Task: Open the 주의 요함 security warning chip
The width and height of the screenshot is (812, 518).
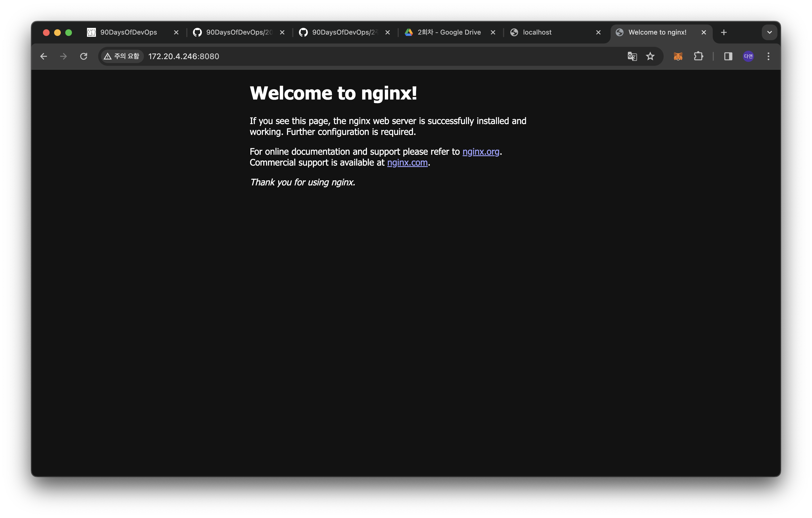Action: coord(122,56)
